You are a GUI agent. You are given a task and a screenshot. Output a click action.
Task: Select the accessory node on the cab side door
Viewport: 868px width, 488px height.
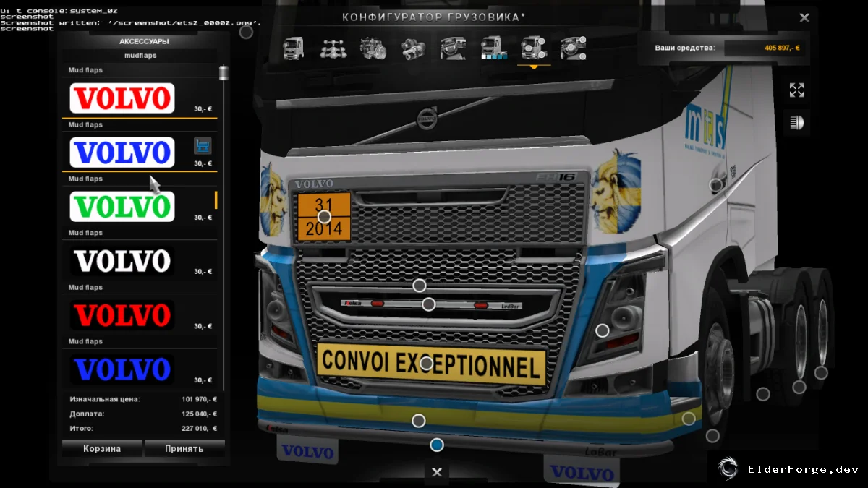[715, 185]
